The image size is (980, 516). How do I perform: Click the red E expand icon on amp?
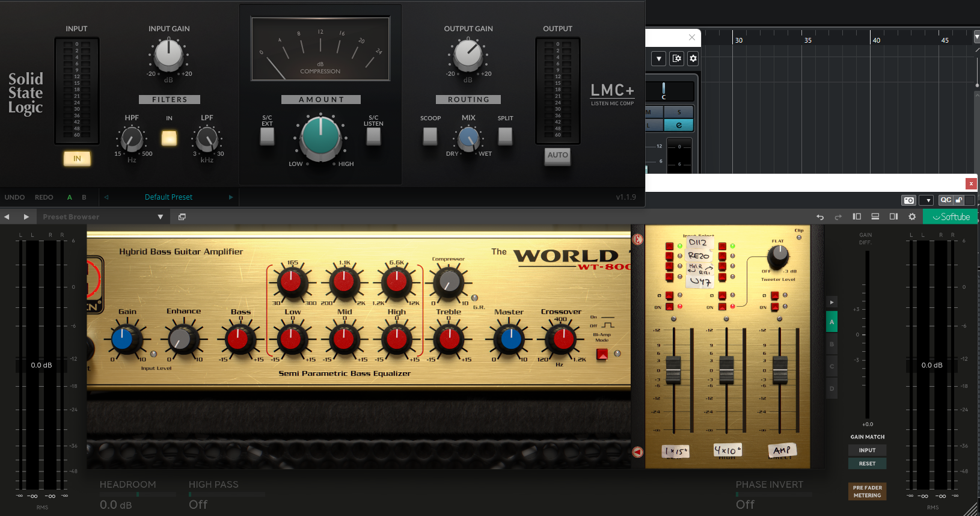point(638,239)
